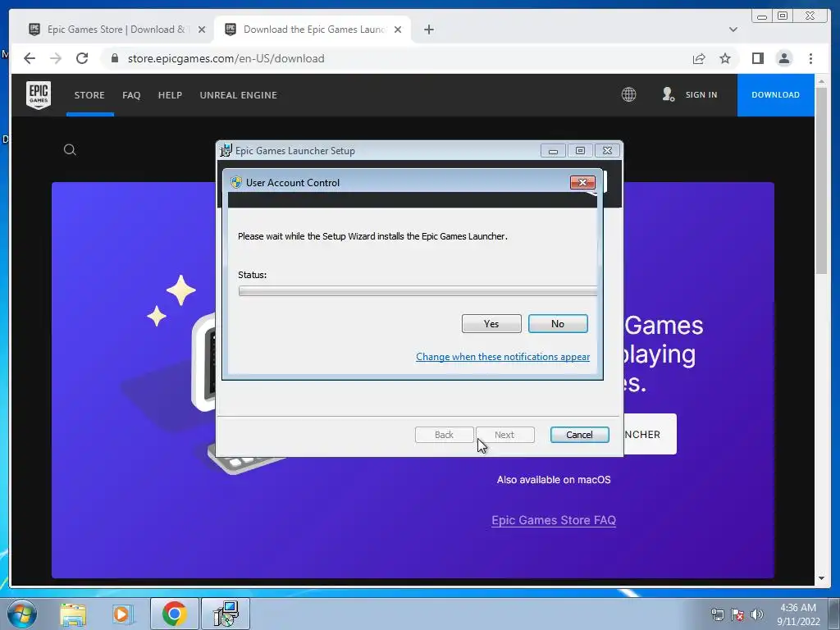Open Windows Media Player from the taskbar

[x=122, y=614]
